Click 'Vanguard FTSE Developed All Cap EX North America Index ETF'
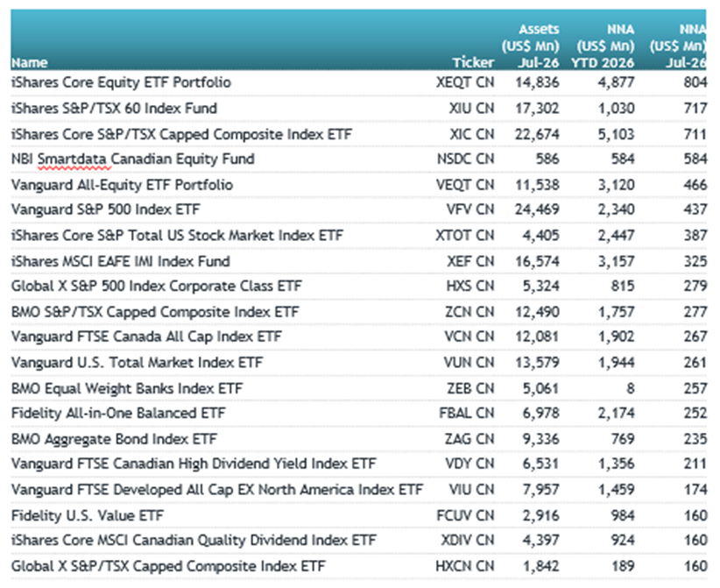 pos(216,490)
